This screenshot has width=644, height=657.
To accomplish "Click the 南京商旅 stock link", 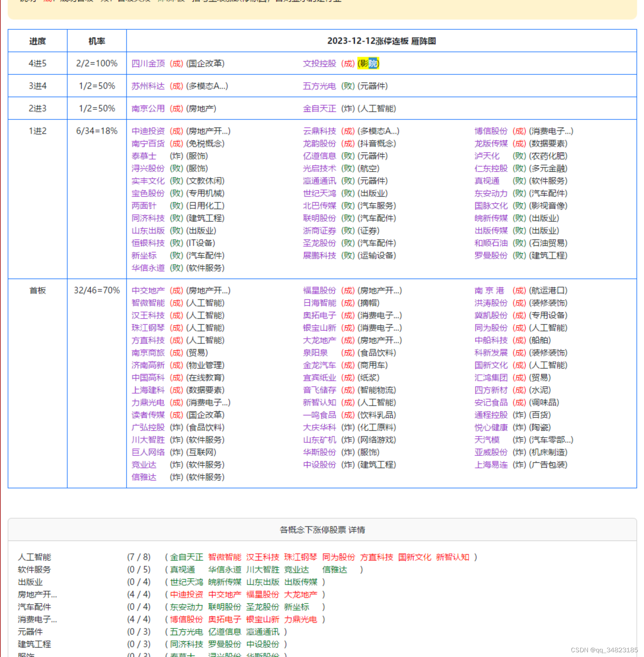I will point(148,353).
